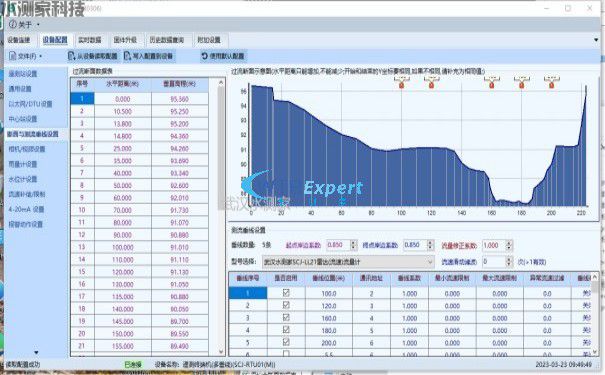Click the sensor marker icon above distance 120
Screen dimensions: 605x375
[x=431, y=82]
